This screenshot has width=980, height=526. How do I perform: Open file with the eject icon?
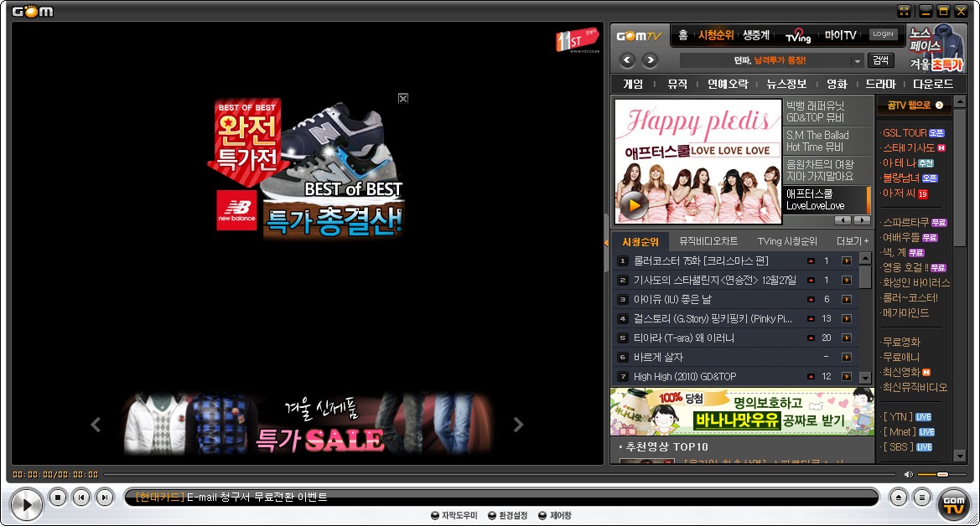pos(898,498)
